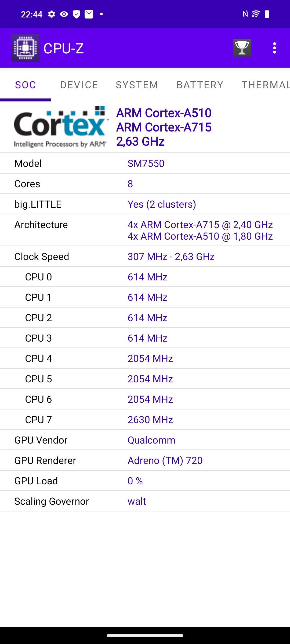Tap the settings gear status icon
This screenshot has width=290, height=644.
(52, 14)
